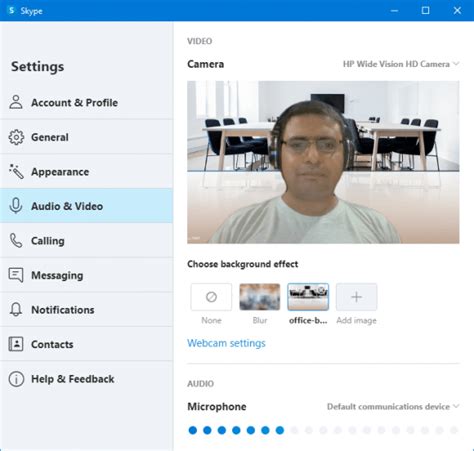Screen dimensions: 474x451
Task: Open the Default communications device microphone dropdown
Action: (x=393, y=407)
